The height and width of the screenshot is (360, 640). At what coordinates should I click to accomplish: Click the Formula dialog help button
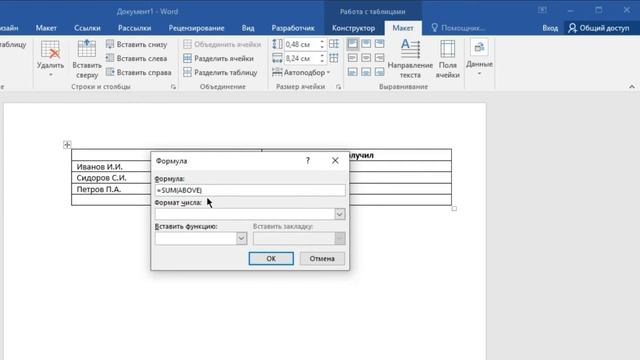pyautogui.click(x=308, y=161)
